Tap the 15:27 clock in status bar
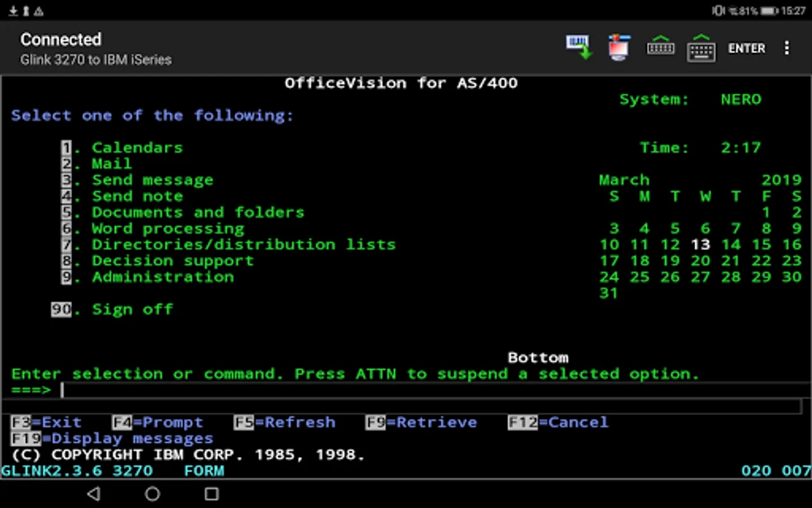The height and width of the screenshot is (508, 812). point(793,11)
